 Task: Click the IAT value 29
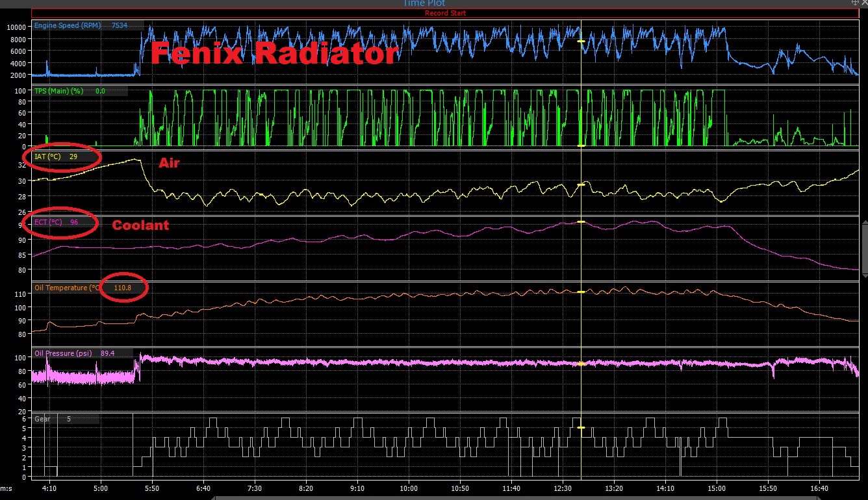pyautogui.click(x=73, y=156)
